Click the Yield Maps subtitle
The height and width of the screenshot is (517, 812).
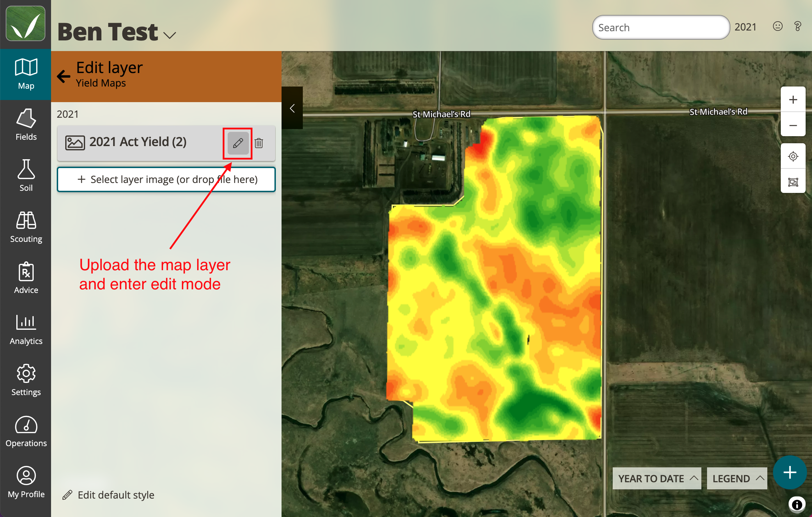pyautogui.click(x=101, y=83)
